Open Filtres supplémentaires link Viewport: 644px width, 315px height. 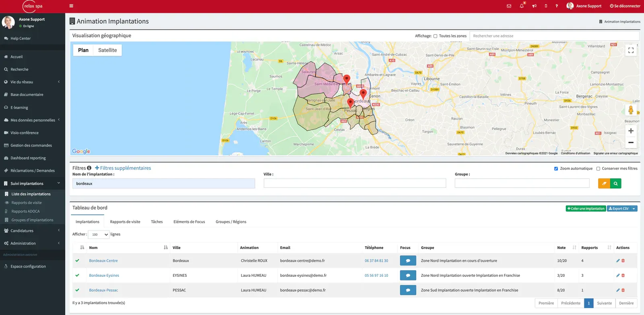click(123, 168)
